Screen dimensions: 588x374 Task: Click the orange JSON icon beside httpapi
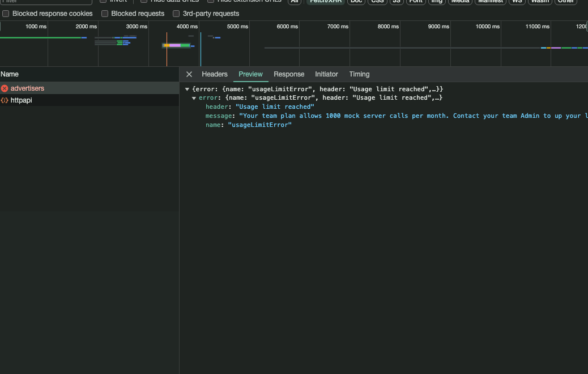pos(5,100)
